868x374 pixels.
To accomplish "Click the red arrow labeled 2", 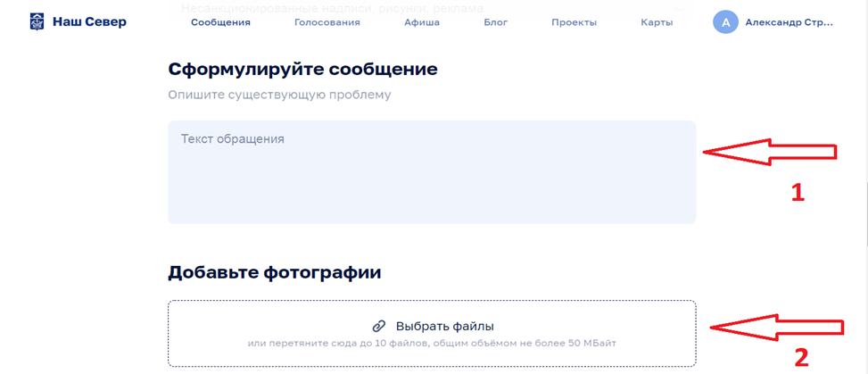I will 774,328.
